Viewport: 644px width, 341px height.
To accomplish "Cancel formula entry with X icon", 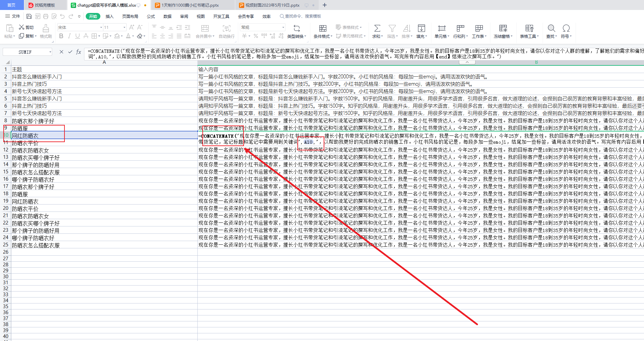I will 61,52.
